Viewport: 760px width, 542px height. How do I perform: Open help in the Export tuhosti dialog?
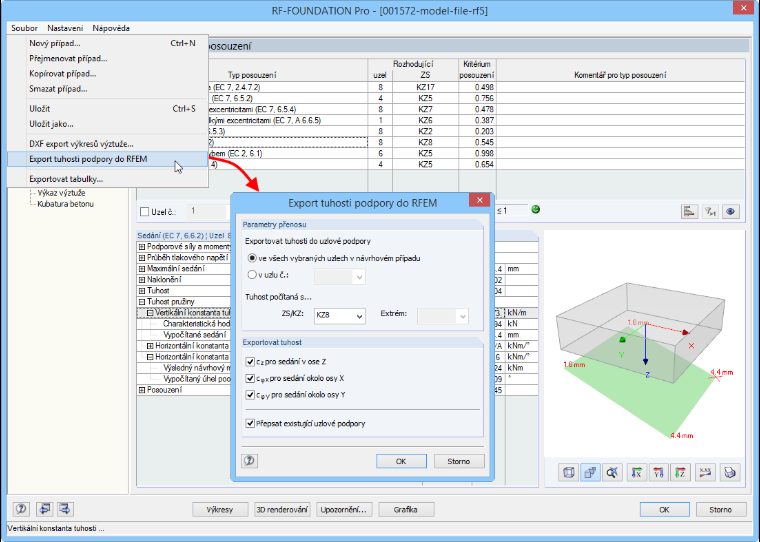[250, 461]
